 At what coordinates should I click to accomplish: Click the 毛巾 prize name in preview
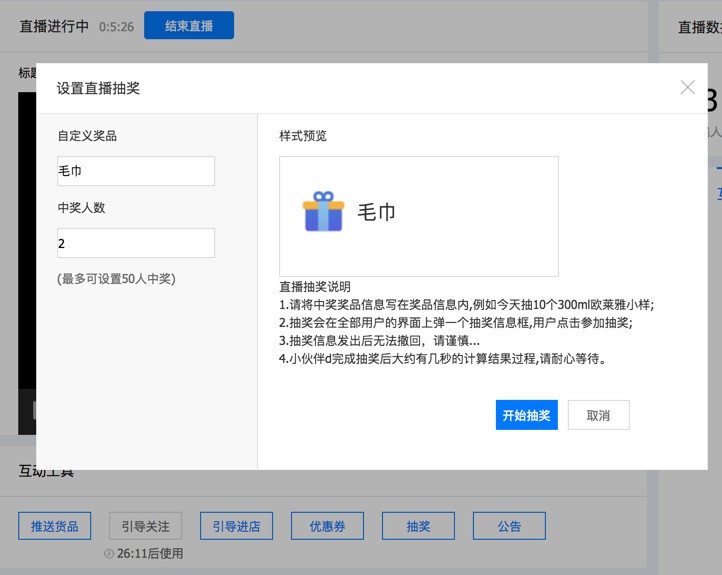377,212
